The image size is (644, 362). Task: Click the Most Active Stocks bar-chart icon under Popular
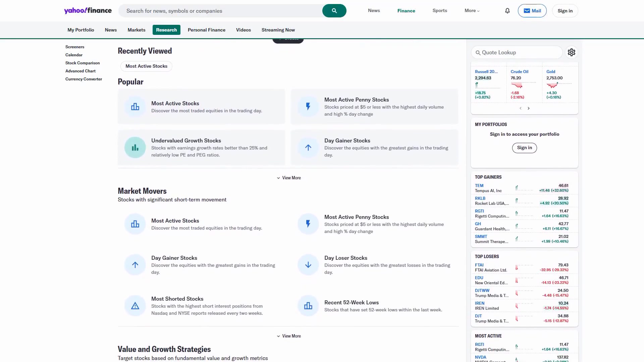point(135,107)
